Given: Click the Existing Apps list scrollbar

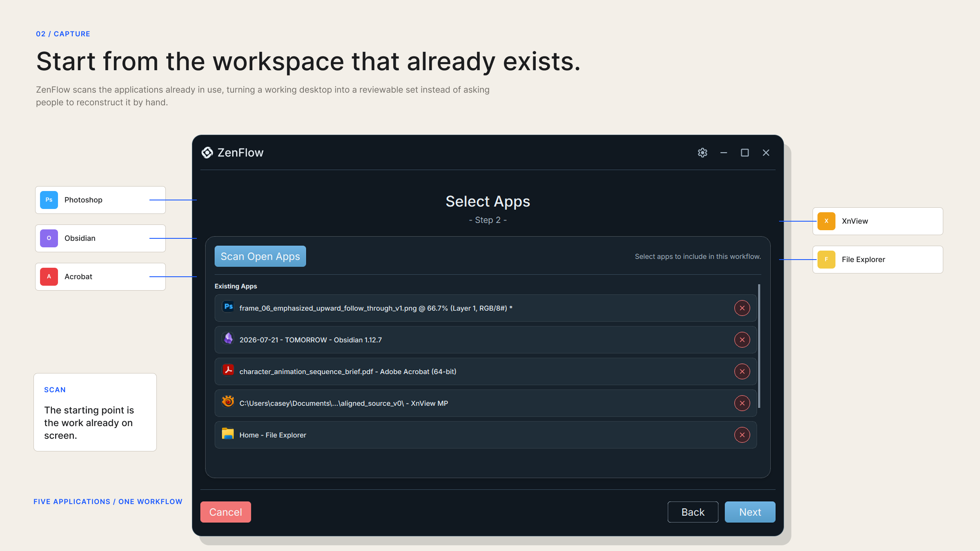Looking at the screenshot, I should [x=759, y=346].
